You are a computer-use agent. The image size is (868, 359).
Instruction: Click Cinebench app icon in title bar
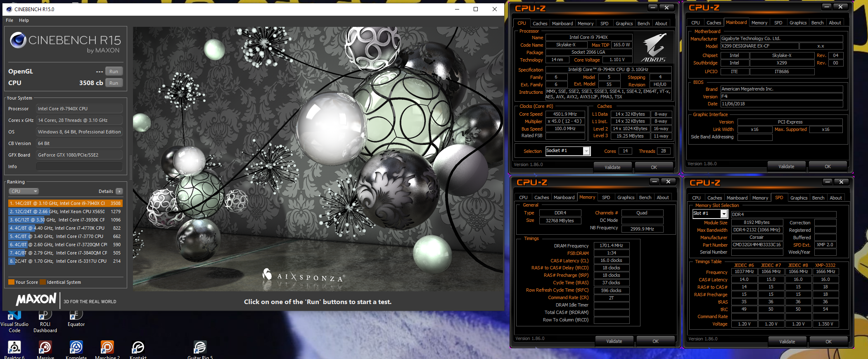(9, 9)
